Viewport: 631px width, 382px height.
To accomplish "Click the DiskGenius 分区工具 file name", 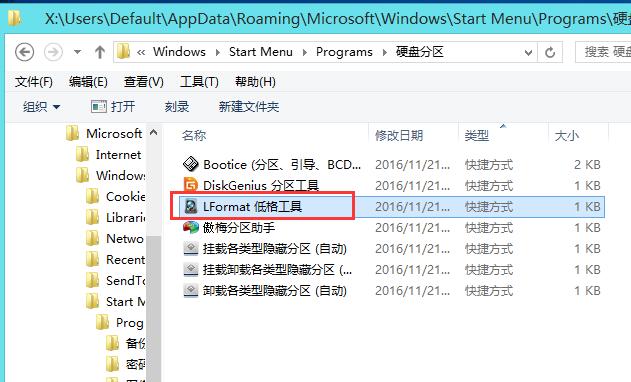I will [261, 186].
